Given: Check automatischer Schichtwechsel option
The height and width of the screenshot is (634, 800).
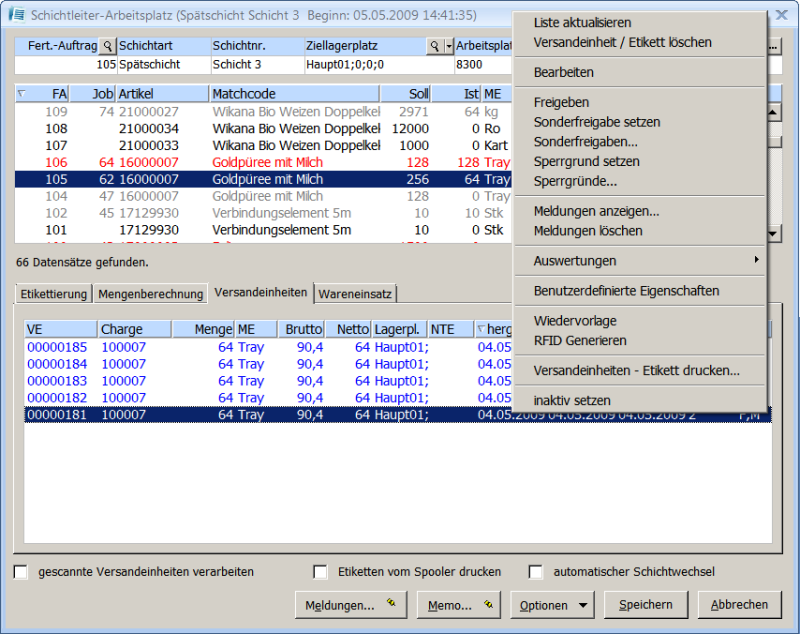Looking at the screenshot, I should pyautogui.click(x=536, y=572).
